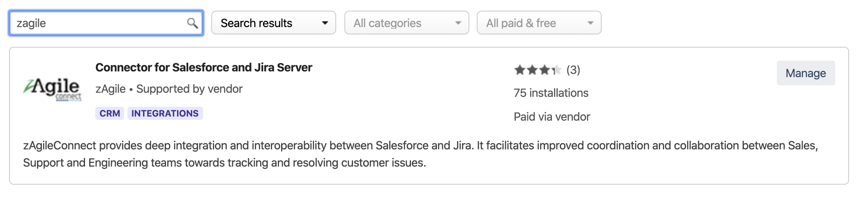Screen dimensions: 868x206
Task: Click the faded fifth rating star
Action: tap(558, 70)
